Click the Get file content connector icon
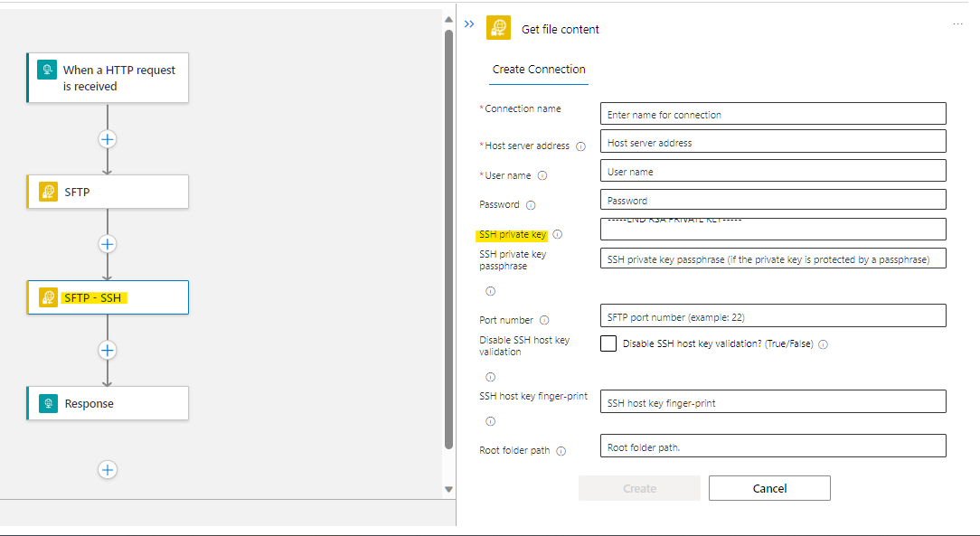 (498, 28)
